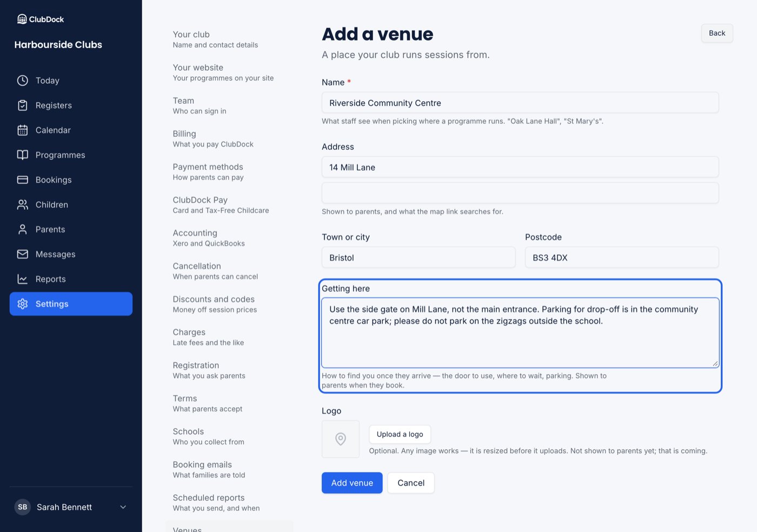The height and width of the screenshot is (532, 757).
Task: Focus the venue Name field
Action: 520,103
